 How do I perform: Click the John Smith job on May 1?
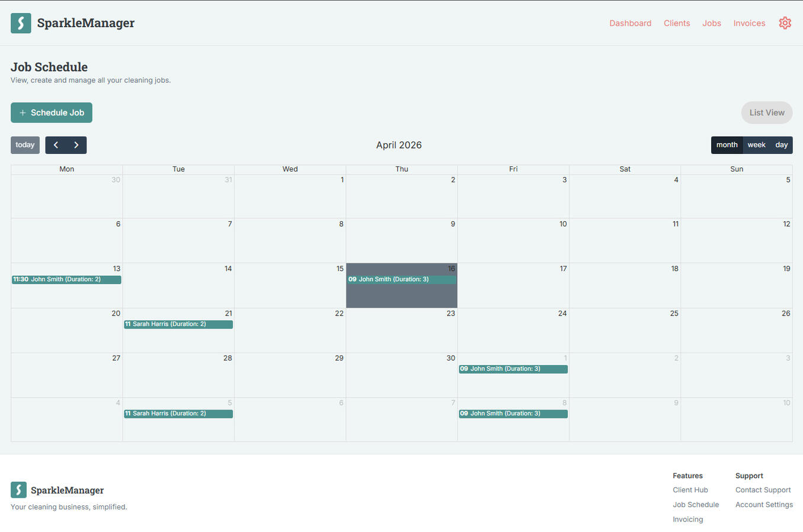[x=513, y=368]
